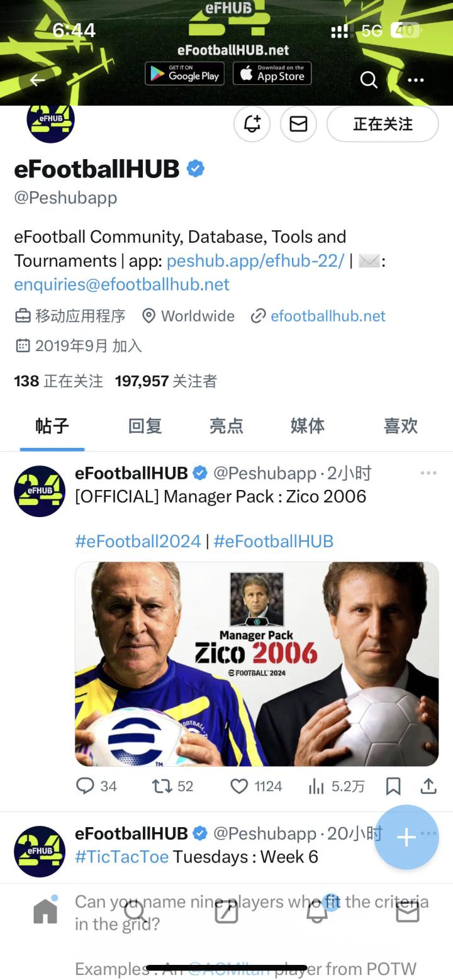
Task: Repost the Zico 2006 post
Action: point(173,786)
